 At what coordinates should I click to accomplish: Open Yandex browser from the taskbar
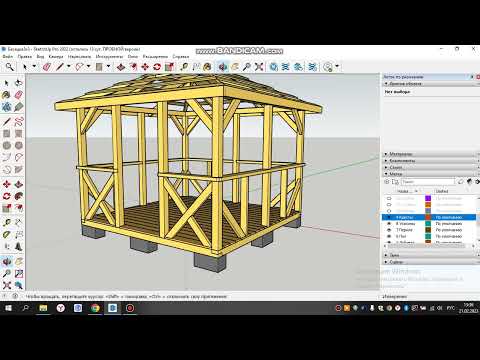click(x=61, y=308)
